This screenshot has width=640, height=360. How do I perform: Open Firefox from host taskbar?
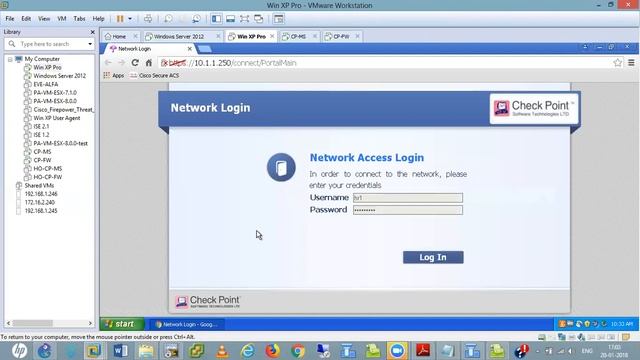pos(273,351)
